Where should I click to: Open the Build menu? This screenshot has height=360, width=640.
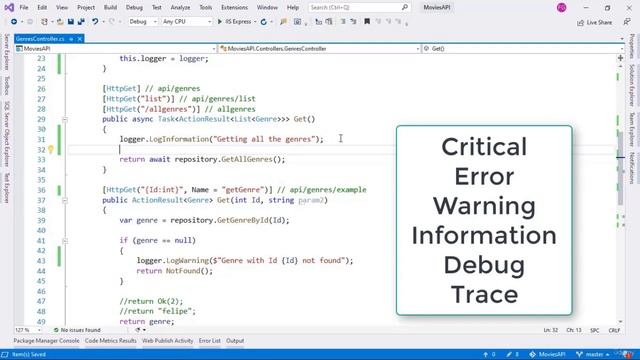pyautogui.click(x=110, y=7)
